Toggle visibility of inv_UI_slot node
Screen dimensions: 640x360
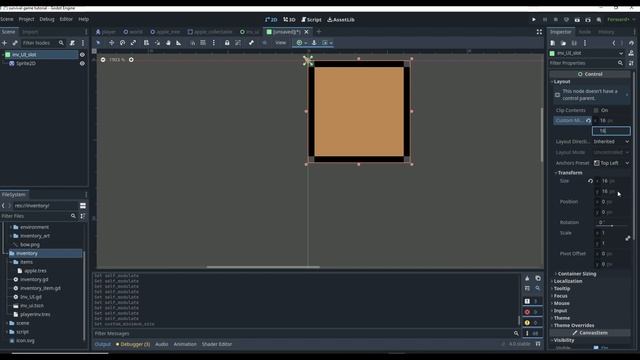(82, 55)
